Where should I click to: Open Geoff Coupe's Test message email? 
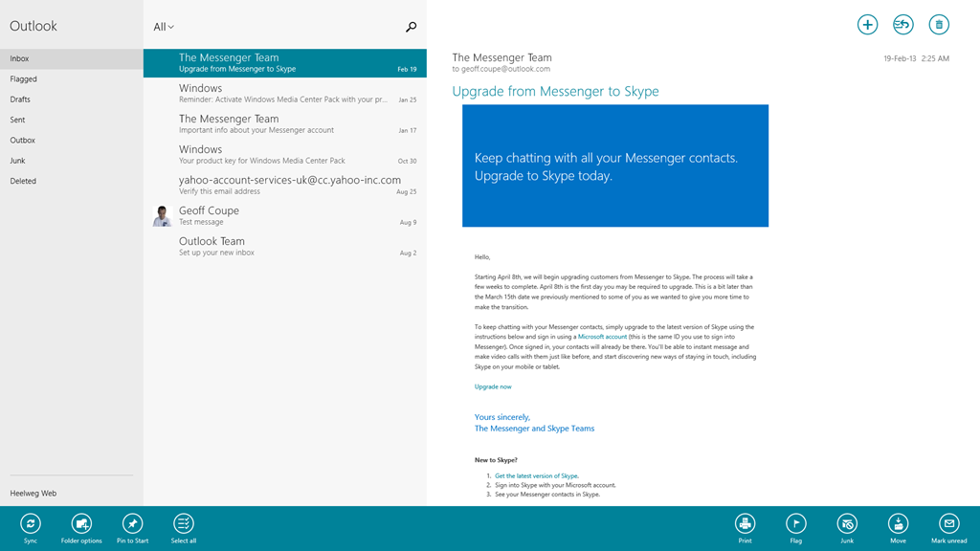point(284,215)
